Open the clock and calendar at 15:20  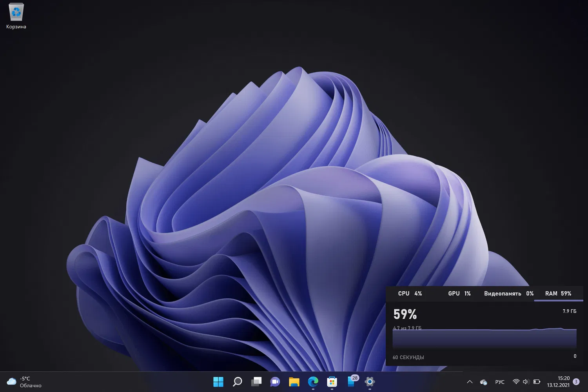559,381
